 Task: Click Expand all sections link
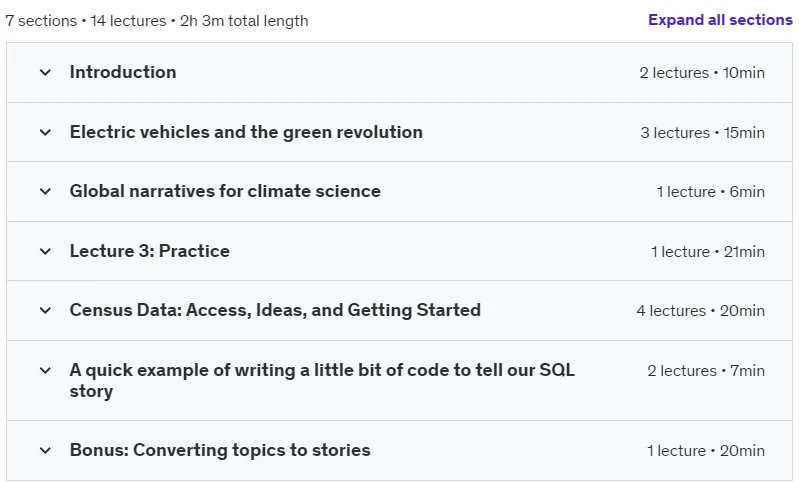tap(720, 20)
